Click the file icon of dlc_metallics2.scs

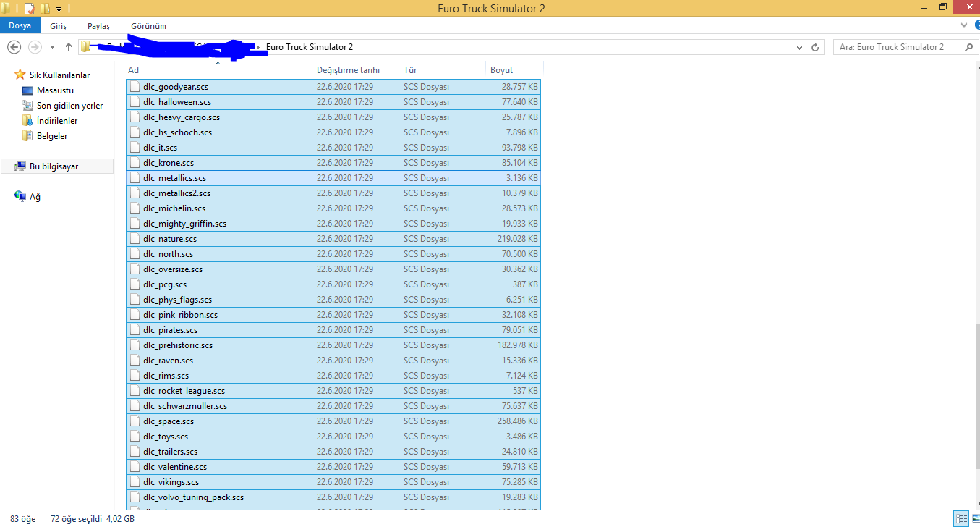point(135,193)
